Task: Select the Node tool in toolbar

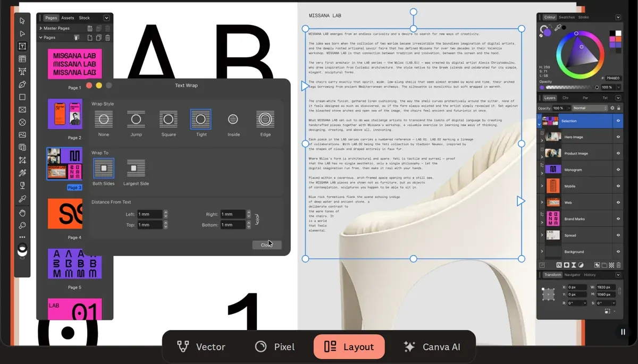Action: 22,34
